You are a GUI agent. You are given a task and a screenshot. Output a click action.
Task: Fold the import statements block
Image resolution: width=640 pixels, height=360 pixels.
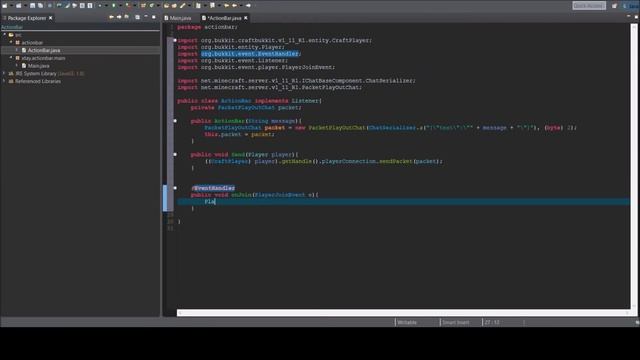click(x=175, y=40)
